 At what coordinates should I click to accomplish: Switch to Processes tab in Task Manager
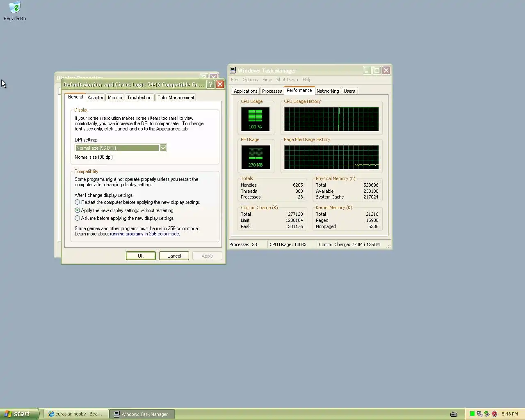point(272,91)
